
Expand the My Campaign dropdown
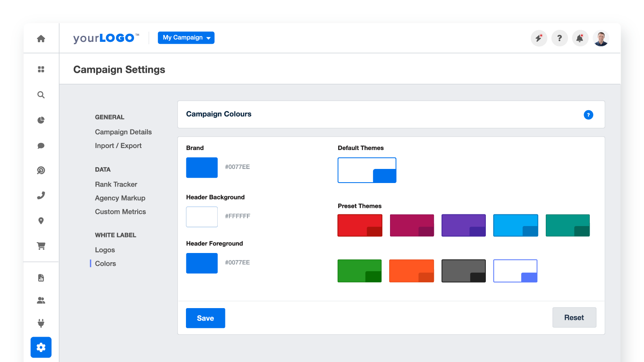[186, 38]
